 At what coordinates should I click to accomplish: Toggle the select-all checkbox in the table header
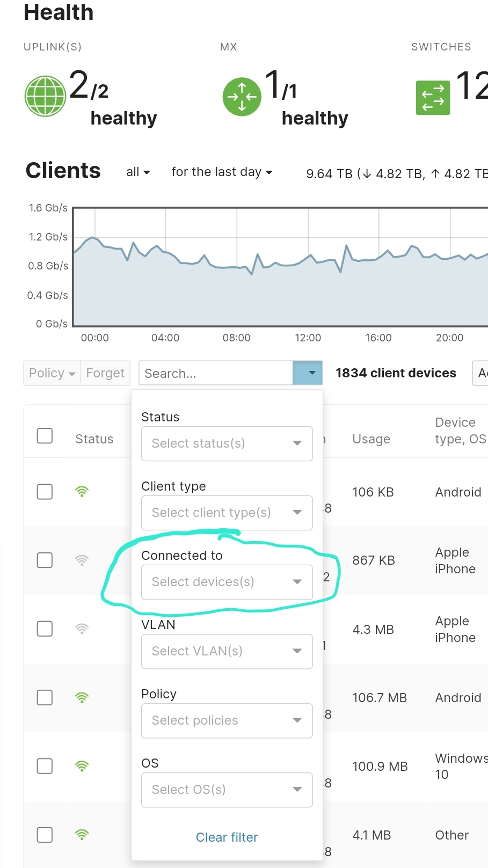[x=45, y=436]
